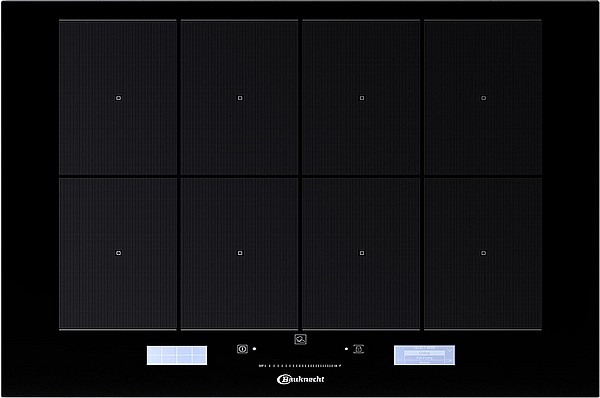This screenshot has width=600, height=398.
Task: Tap the key lock button
Action: [x=359, y=349]
